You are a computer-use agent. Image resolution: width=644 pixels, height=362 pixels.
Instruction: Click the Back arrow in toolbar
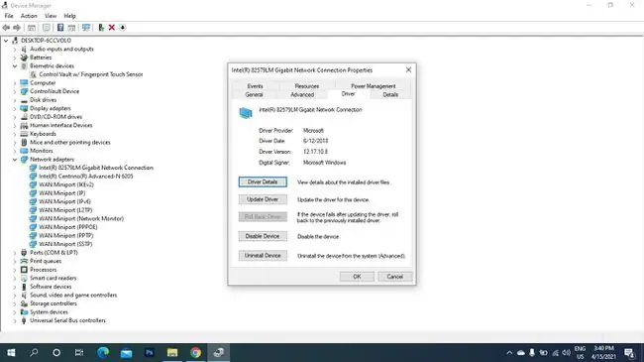point(6,28)
